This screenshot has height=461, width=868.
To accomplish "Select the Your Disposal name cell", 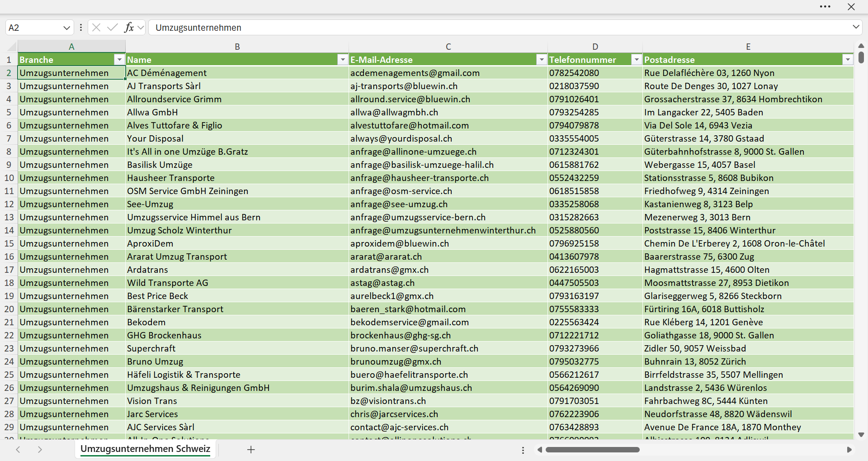I will 237,138.
